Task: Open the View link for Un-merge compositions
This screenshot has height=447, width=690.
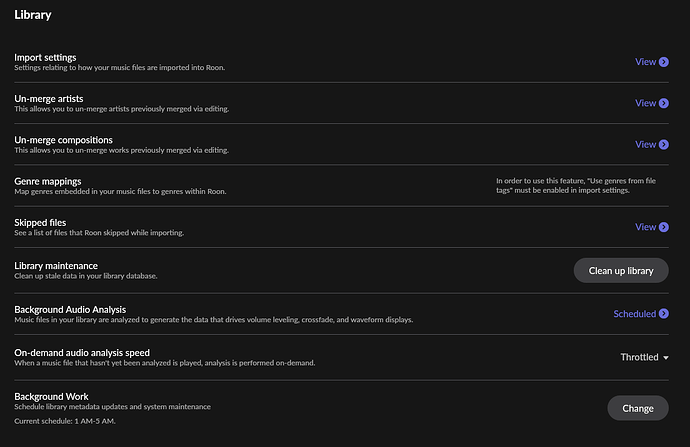Action: pos(645,144)
